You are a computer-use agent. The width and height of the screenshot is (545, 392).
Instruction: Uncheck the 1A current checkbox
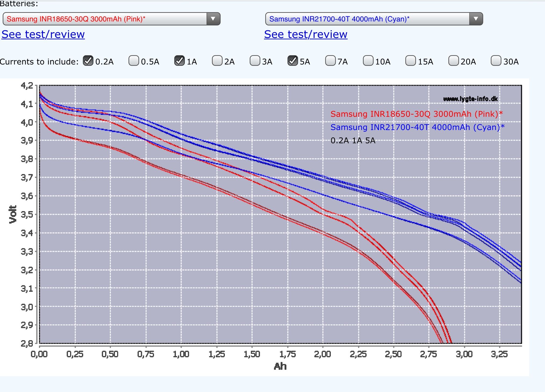[x=179, y=61]
